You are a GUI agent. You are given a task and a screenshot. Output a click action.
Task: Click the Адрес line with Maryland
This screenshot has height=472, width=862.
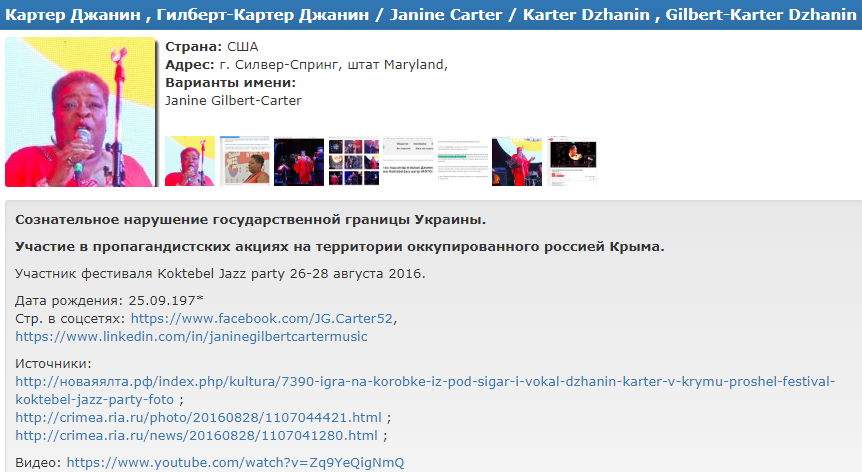coord(306,64)
